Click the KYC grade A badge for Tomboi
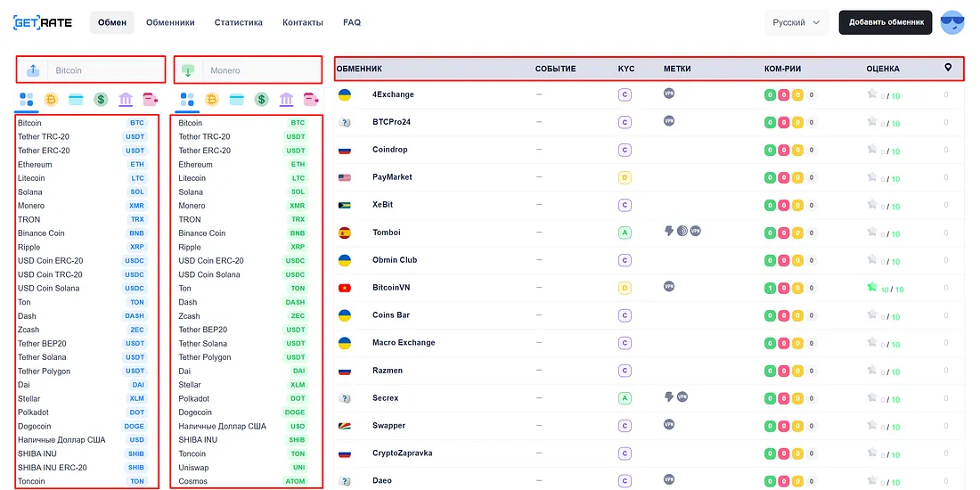The image size is (980, 490). click(624, 233)
